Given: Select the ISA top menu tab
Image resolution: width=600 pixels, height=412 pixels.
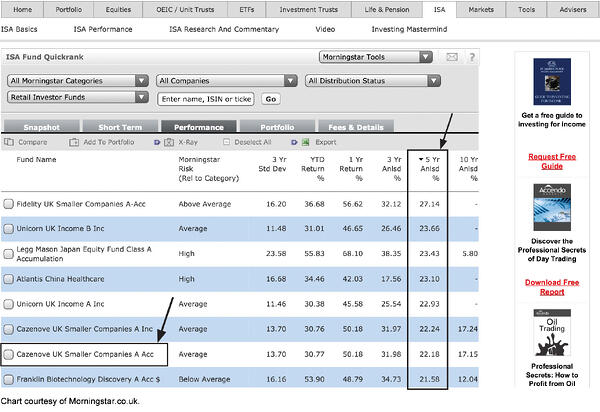Looking at the screenshot, I should (x=439, y=10).
